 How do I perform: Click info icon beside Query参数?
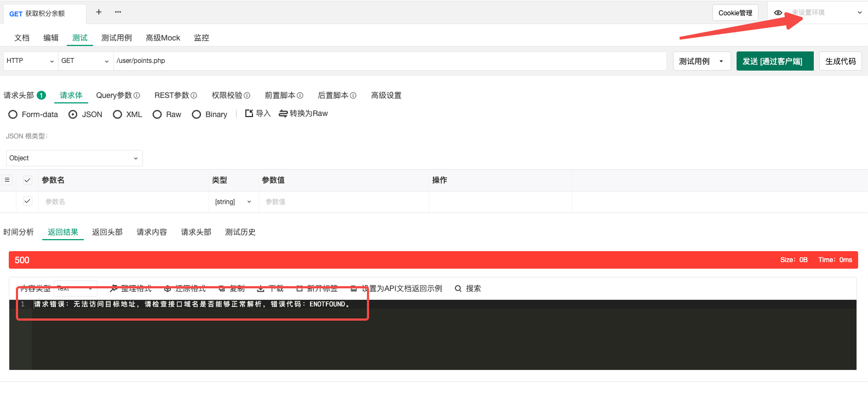137,95
